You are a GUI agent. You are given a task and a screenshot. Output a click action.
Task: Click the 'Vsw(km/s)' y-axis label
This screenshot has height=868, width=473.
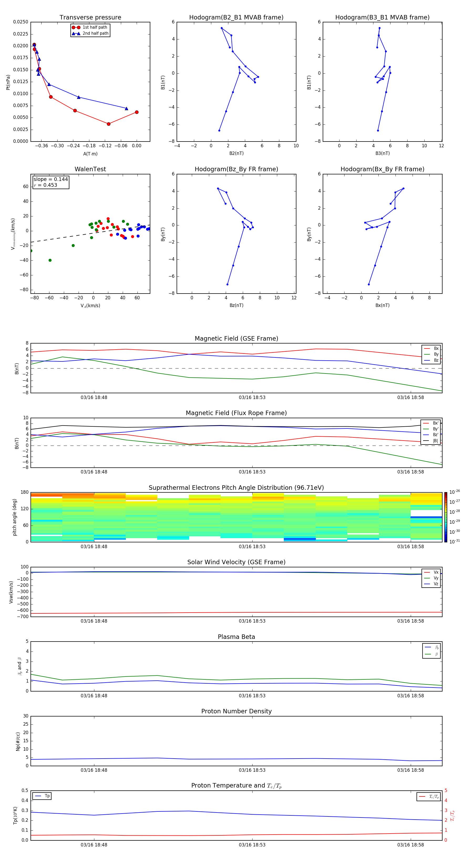click(x=11, y=592)
